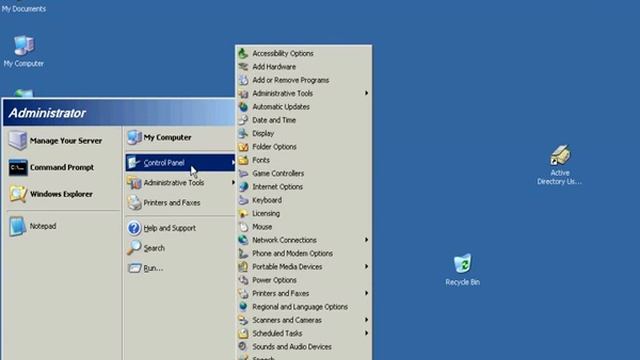Click Regional and Language Options icon
The image size is (640, 360).
(243, 307)
